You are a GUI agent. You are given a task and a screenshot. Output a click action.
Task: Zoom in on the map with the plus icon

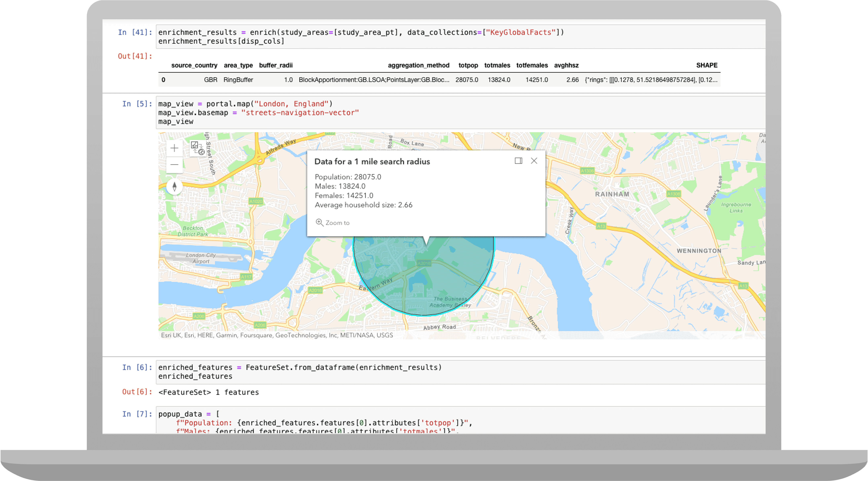click(x=175, y=148)
